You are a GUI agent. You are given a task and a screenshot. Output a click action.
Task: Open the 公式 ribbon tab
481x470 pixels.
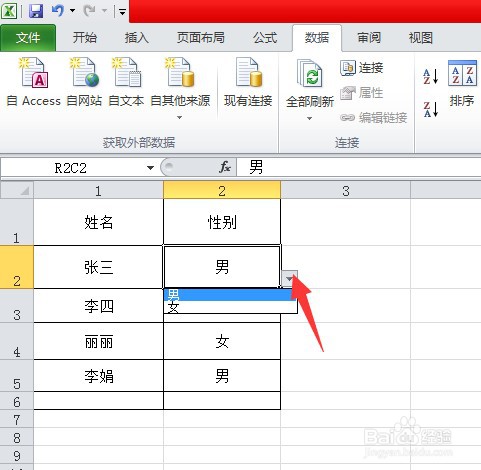265,38
